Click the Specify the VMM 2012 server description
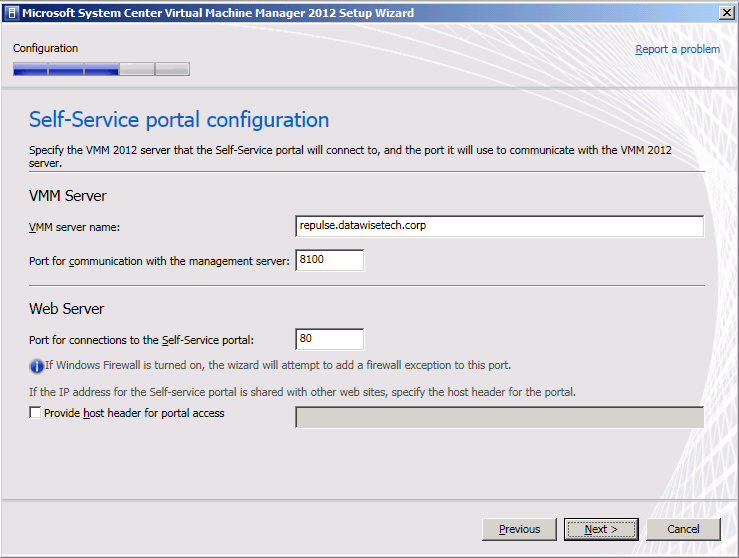The width and height of the screenshot is (739, 558). tap(350, 156)
